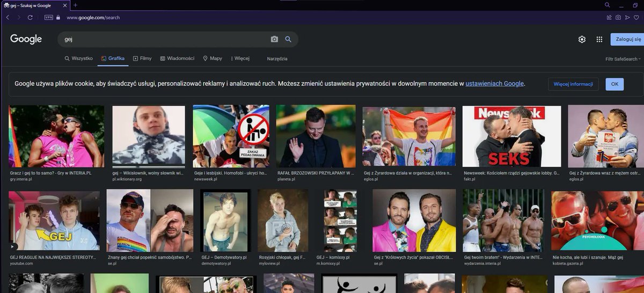Image resolution: width=644 pixels, height=293 pixels.
Task: Expand the 'Więcej' menu
Action: click(240, 58)
